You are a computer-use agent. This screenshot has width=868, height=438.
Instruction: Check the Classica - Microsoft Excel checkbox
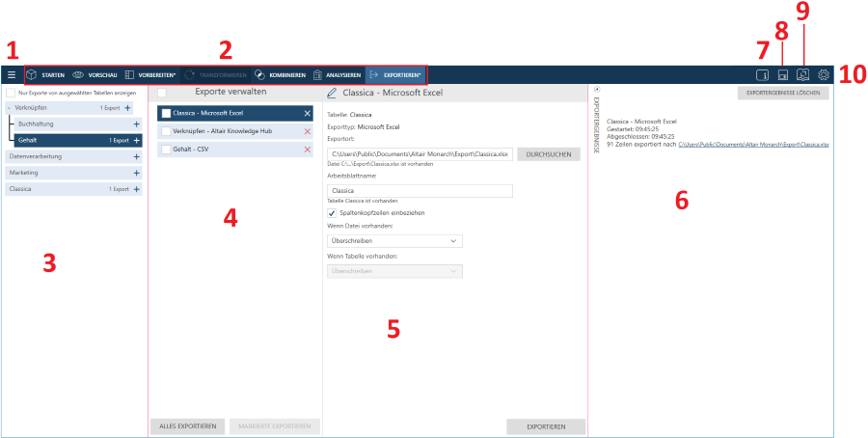click(x=166, y=114)
